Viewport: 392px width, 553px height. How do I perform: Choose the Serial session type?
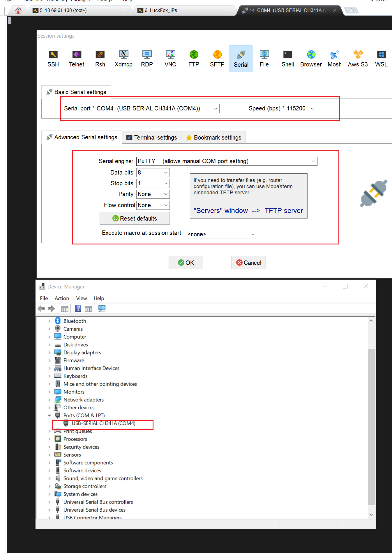[241, 59]
